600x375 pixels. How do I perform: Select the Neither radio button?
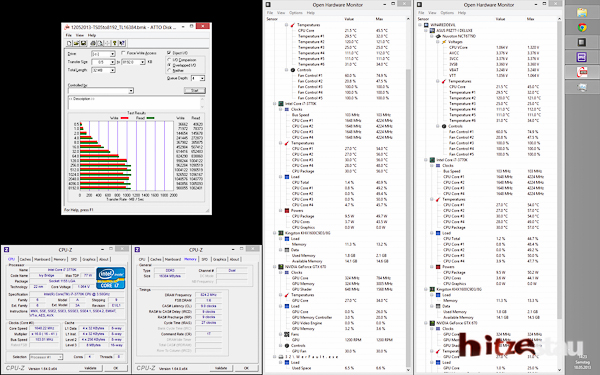point(169,70)
